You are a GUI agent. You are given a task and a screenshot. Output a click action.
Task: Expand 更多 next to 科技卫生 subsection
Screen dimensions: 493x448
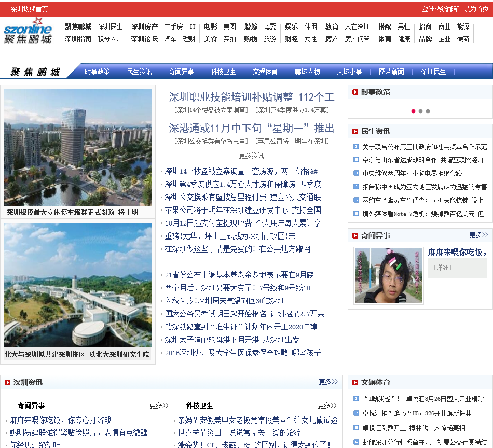(327, 405)
